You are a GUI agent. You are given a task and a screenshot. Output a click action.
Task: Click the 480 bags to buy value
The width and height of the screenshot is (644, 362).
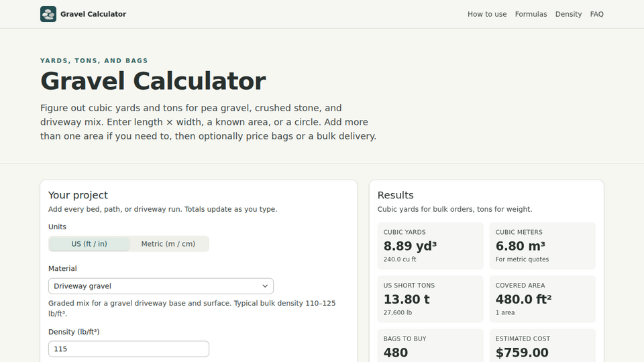click(396, 353)
